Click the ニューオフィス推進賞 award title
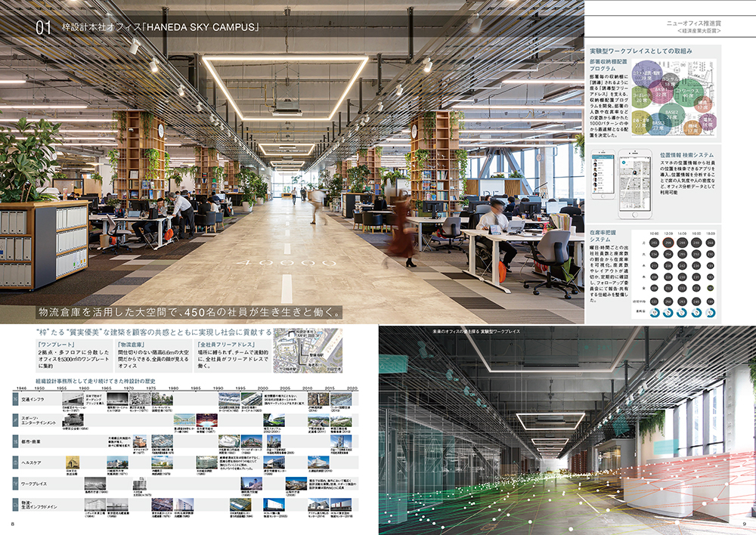Screen dimensions: 756x535 point(694,23)
